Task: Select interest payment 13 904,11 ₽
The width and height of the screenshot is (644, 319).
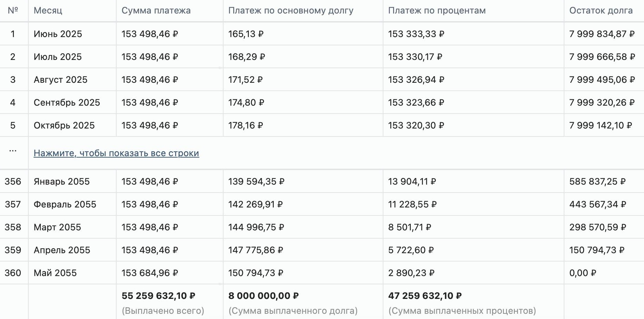Action: 412,181
